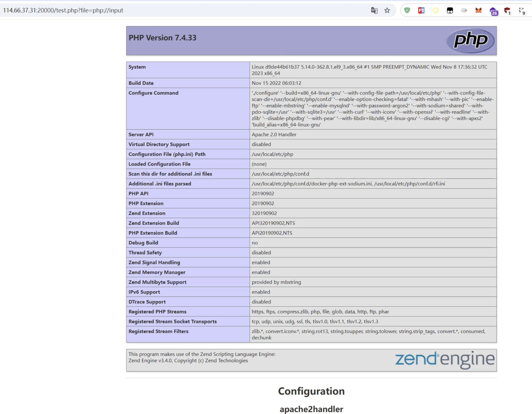Click the globe-shaped extension icon
Viewport: 532px width, 414px height.
(x=464, y=10)
